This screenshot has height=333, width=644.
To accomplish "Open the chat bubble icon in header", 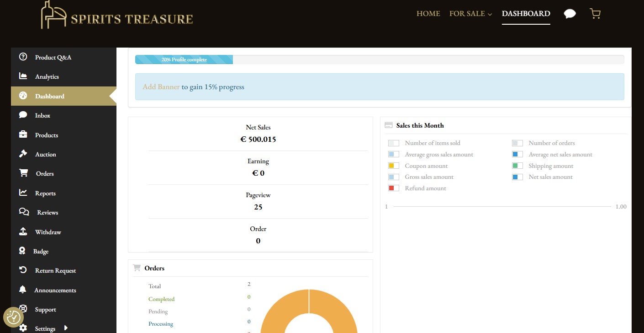I will [570, 14].
